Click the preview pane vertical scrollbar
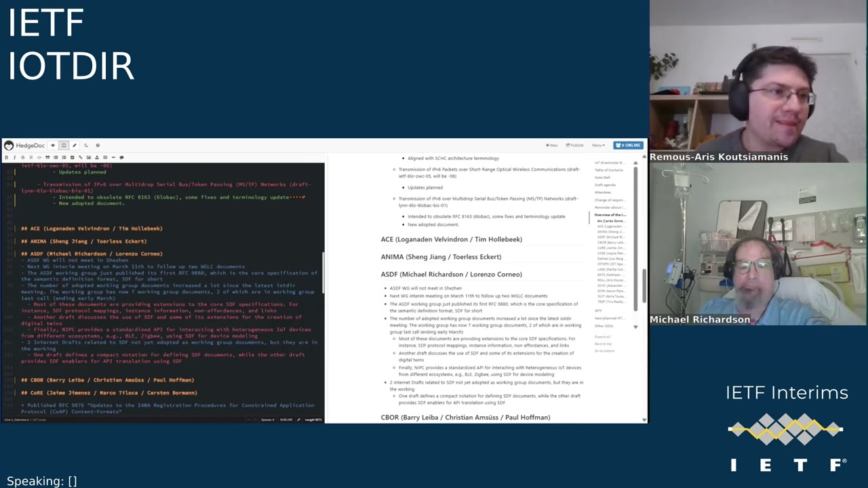 coord(644,287)
